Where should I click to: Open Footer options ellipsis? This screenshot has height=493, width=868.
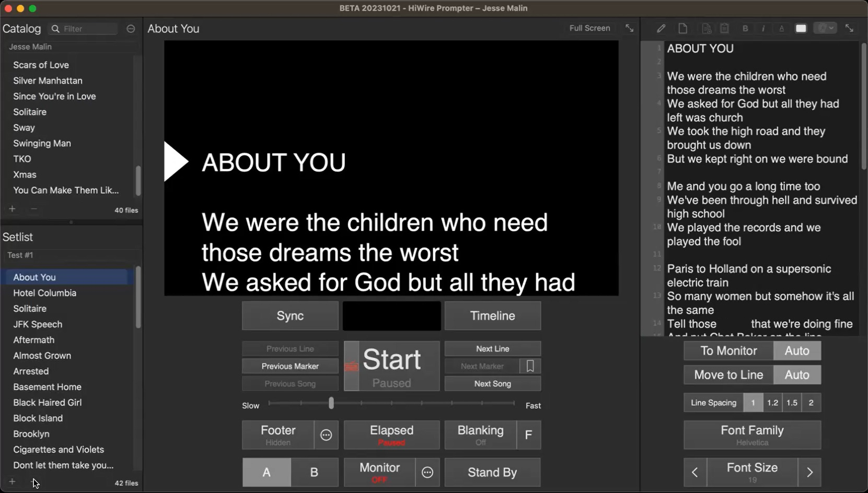pyautogui.click(x=326, y=435)
